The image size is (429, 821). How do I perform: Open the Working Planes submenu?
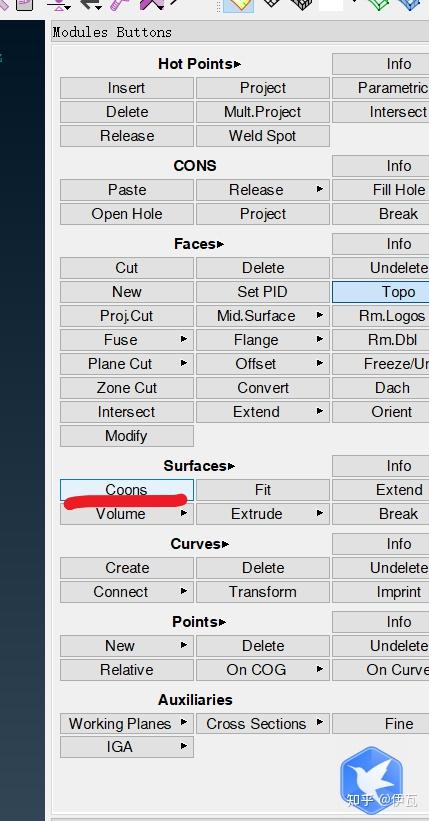127,724
